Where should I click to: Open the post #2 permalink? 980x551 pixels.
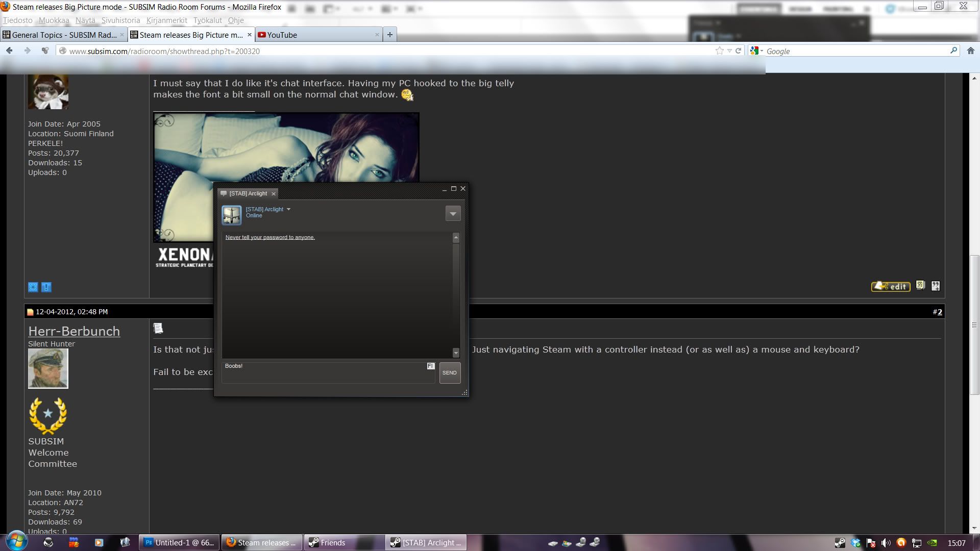point(939,312)
